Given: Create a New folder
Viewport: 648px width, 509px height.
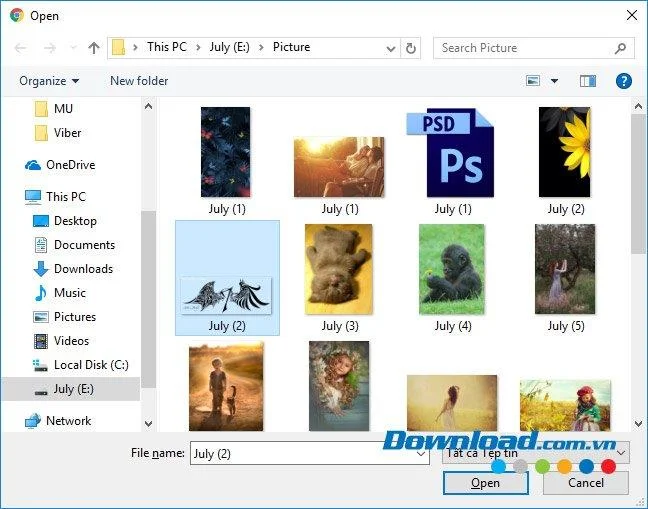Looking at the screenshot, I should 139,81.
